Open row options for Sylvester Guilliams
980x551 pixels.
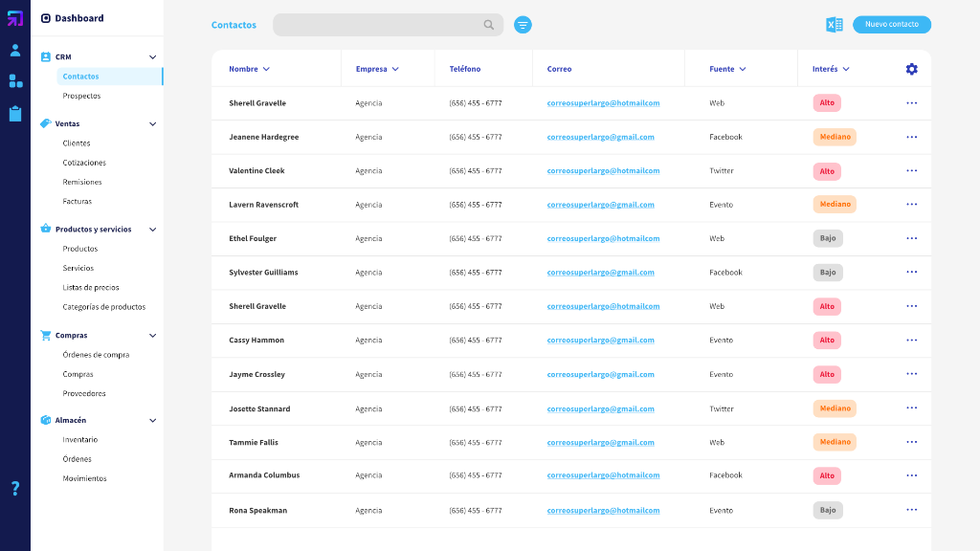912,272
